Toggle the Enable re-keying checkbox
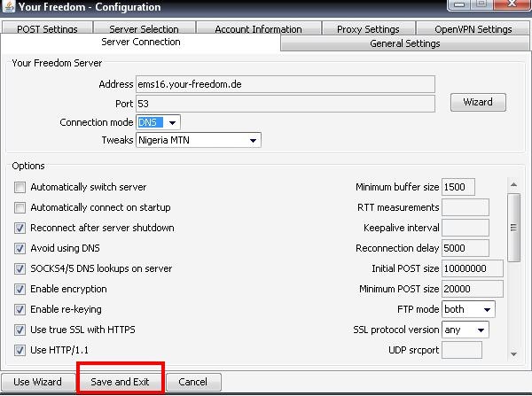This screenshot has width=532, height=396. point(20,309)
